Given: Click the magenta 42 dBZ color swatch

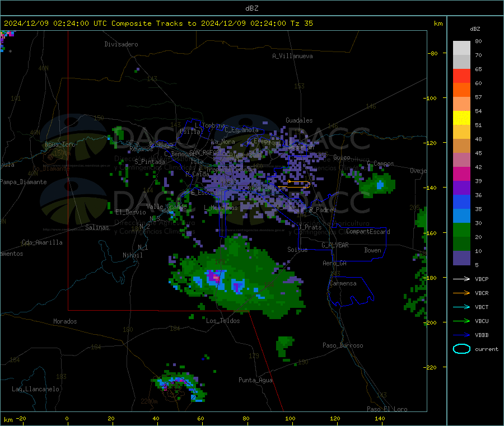Looking at the screenshot, I should [461, 174].
